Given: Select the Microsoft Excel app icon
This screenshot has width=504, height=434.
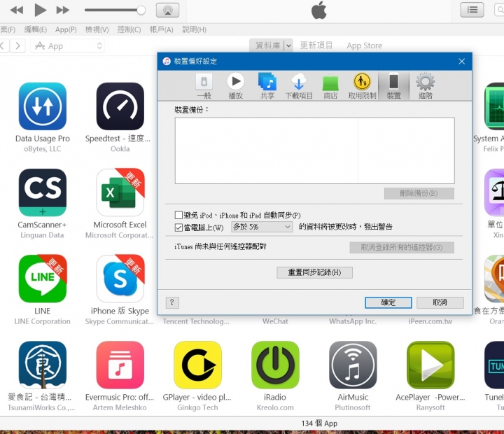Looking at the screenshot, I should click(x=120, y=192).
